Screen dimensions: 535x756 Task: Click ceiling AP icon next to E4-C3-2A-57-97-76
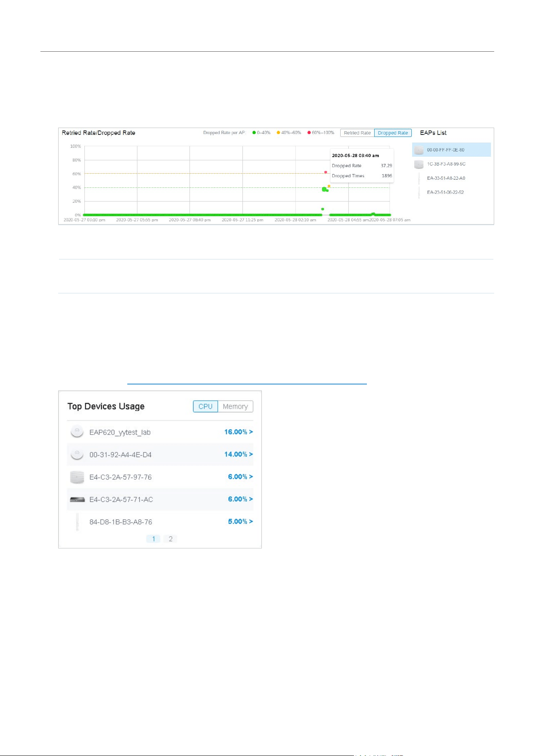[77, 477]
